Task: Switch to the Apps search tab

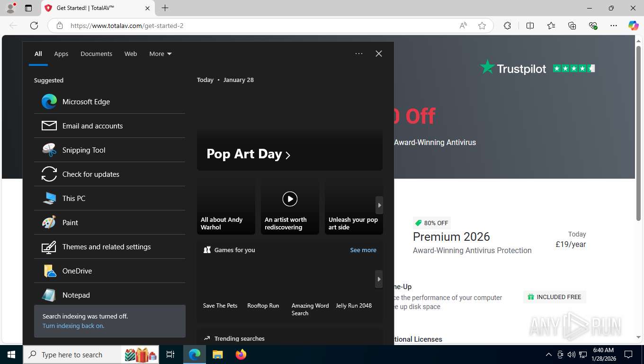Action: (x=61, y=54)
